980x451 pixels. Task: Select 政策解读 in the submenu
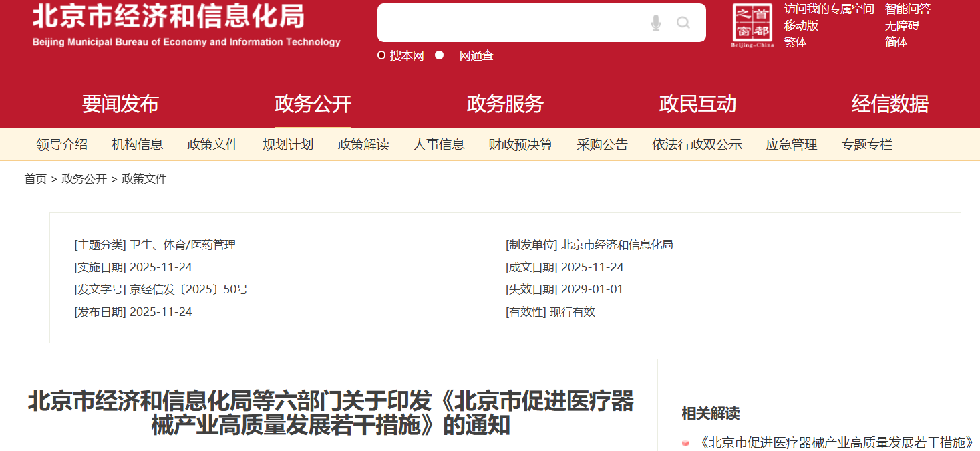point(363,144)
